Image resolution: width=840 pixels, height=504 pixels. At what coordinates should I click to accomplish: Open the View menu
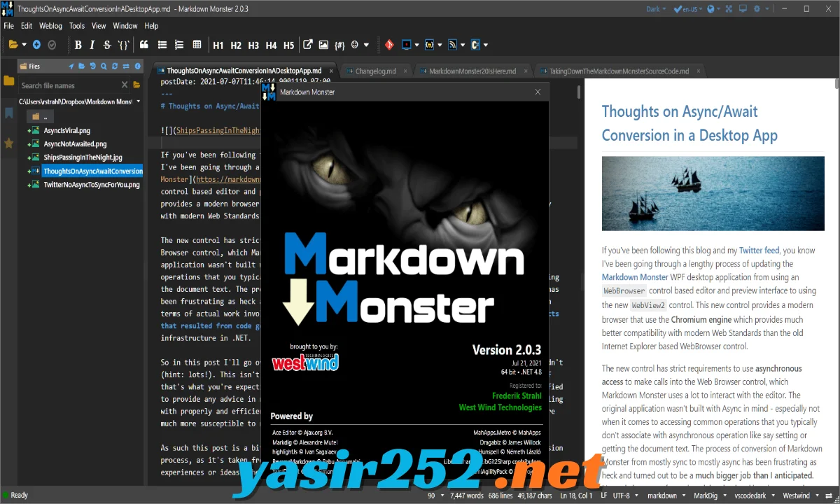point(99,26)
